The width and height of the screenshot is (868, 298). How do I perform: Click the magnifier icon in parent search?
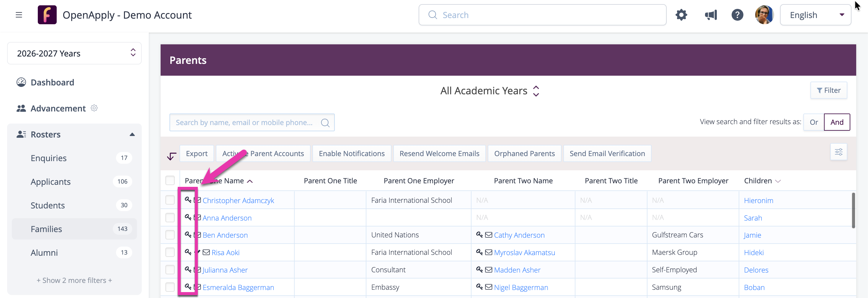click(325, 122)
